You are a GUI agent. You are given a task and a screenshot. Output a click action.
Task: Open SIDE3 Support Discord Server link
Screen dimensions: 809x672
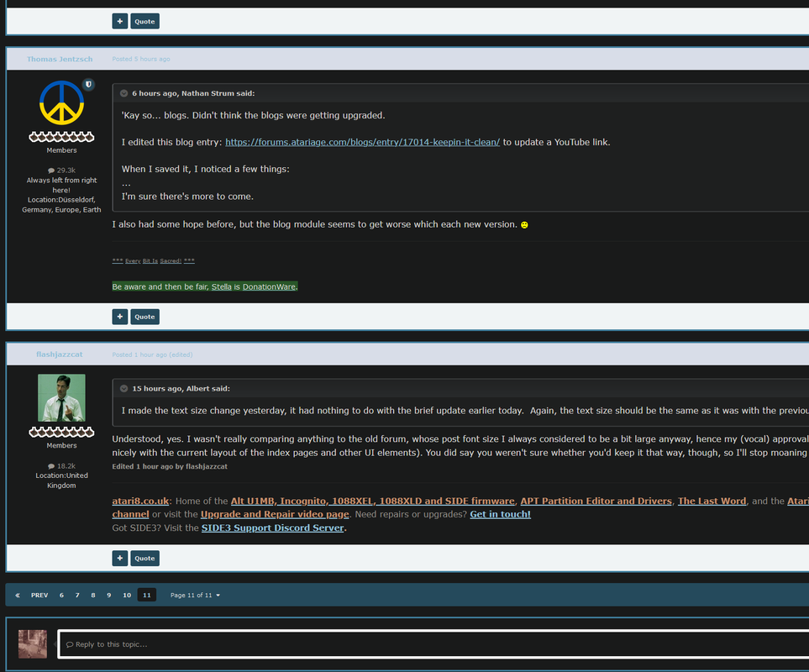click(272, 528)
